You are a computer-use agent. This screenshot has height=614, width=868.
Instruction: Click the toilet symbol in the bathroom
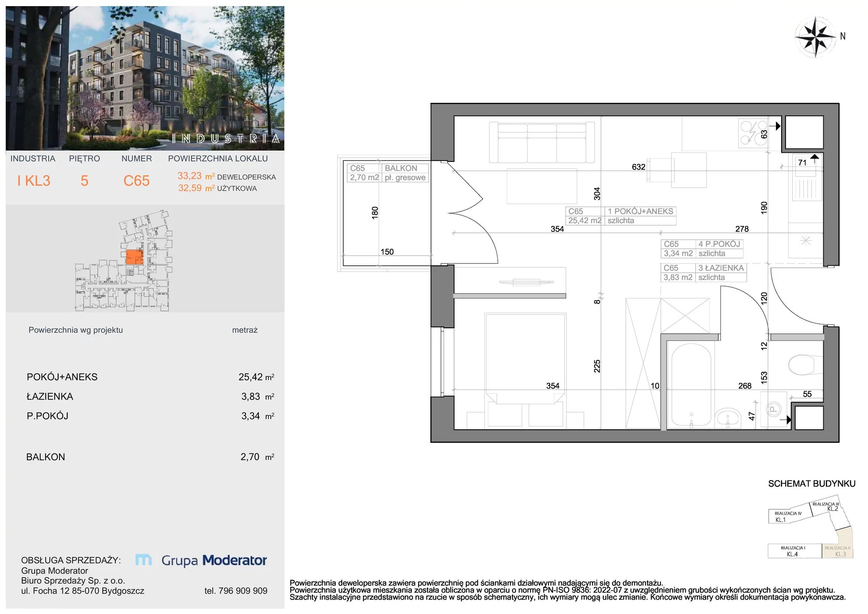[x=806, y=365]
